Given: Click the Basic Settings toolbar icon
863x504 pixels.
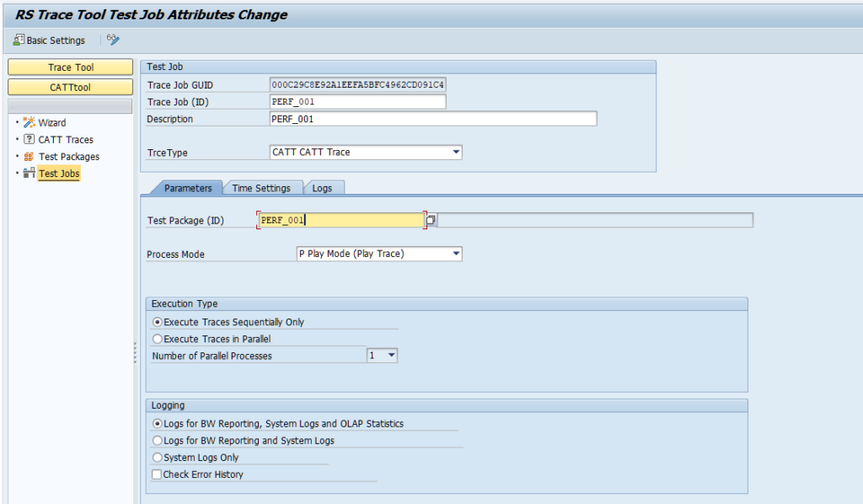Looking at the screenshot, I should coord(19,40).
